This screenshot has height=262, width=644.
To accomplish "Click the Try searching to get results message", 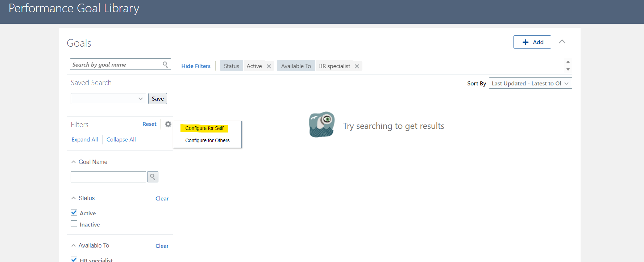I will [394, 126].
